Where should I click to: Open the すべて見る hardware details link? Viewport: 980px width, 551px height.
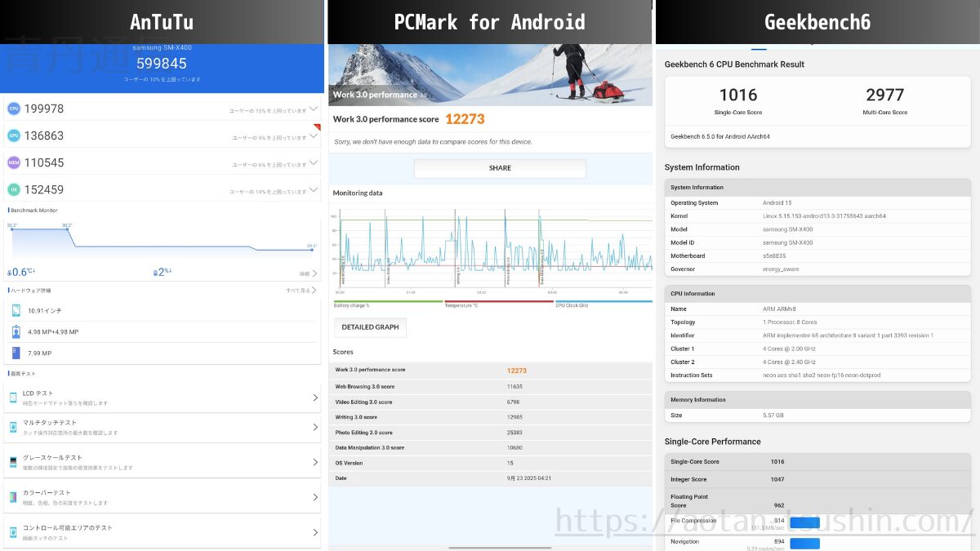301,291
